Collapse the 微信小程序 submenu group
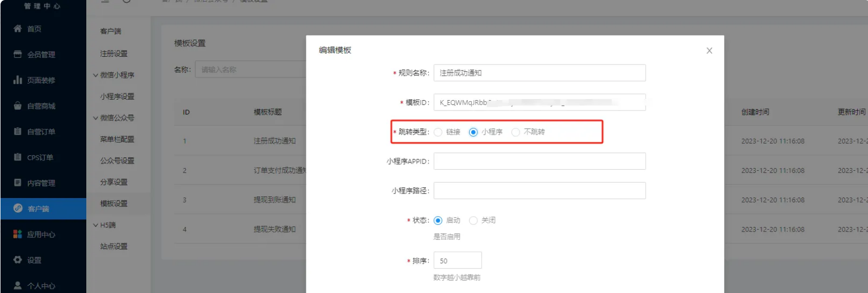The height and width of the screenshot is (293, 868). (x=96, y=75)
